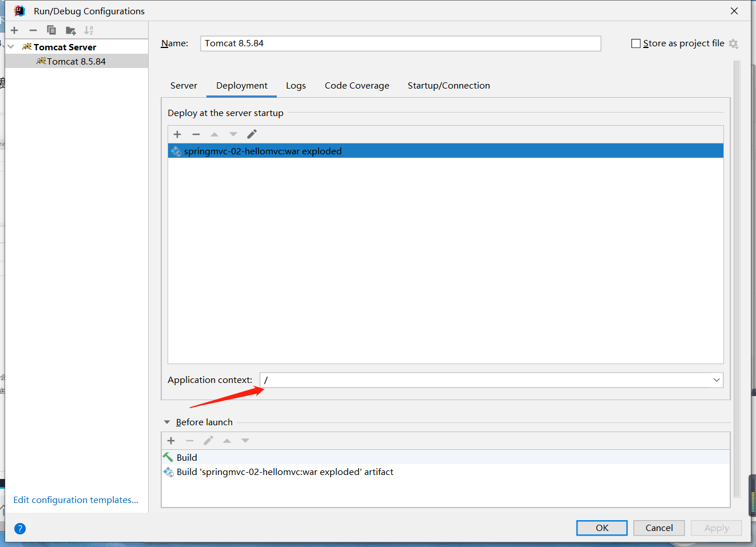Move configuration into new folder
This screenshot has height=547, width=756.
tap(70, 30)
